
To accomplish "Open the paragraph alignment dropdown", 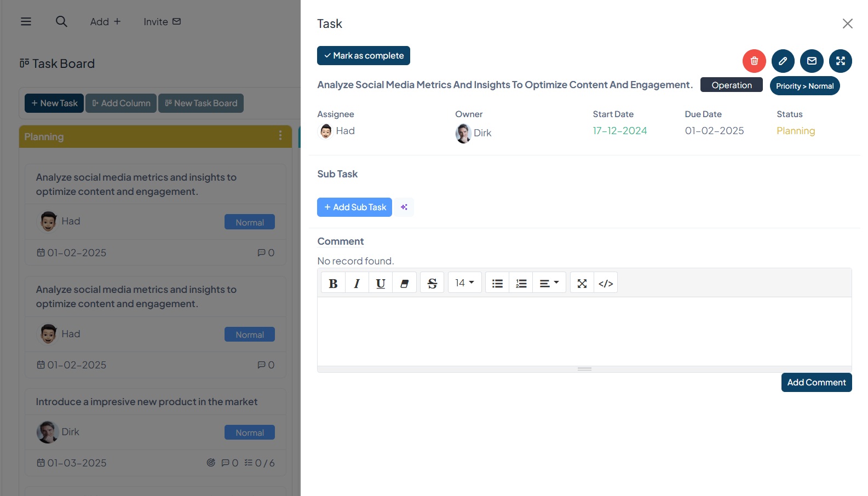I will (x=549, y=283).
